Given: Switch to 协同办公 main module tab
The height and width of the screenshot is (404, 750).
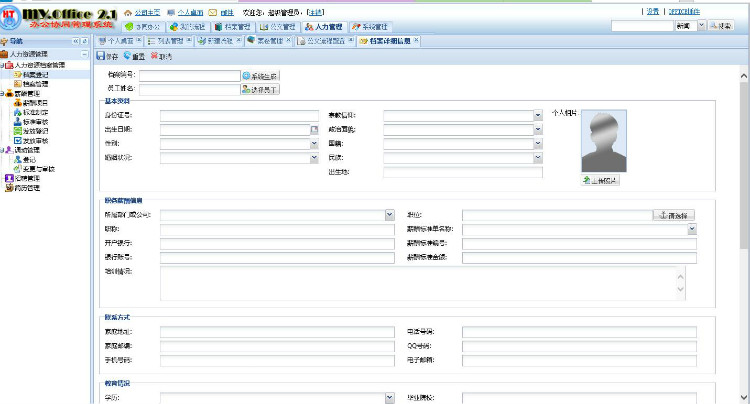Looking at the screenshot, I should point(143,27).
